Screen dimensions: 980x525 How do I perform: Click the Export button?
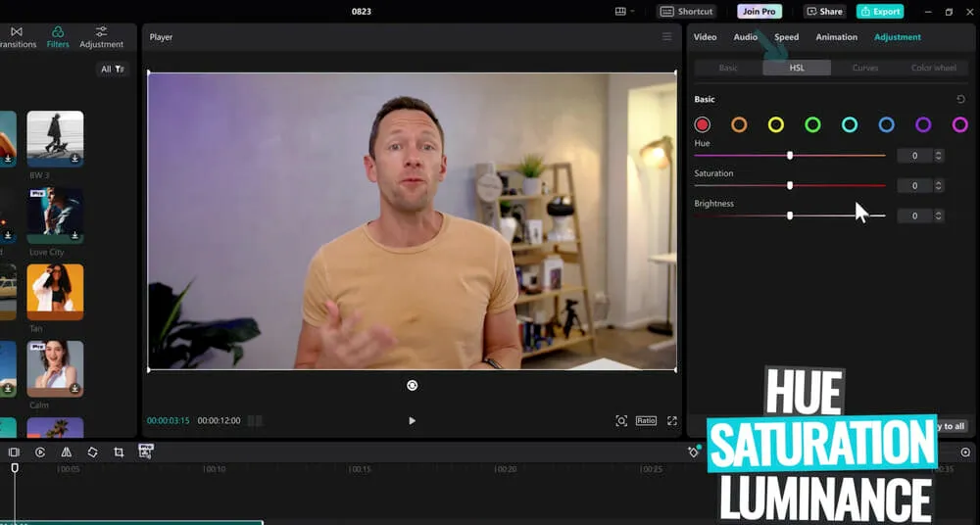point(879,12)
